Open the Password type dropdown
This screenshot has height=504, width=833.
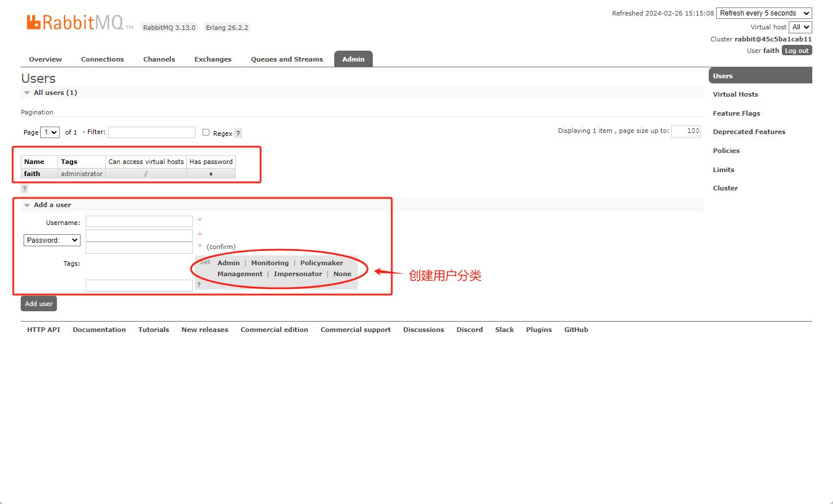pos(52,240)
